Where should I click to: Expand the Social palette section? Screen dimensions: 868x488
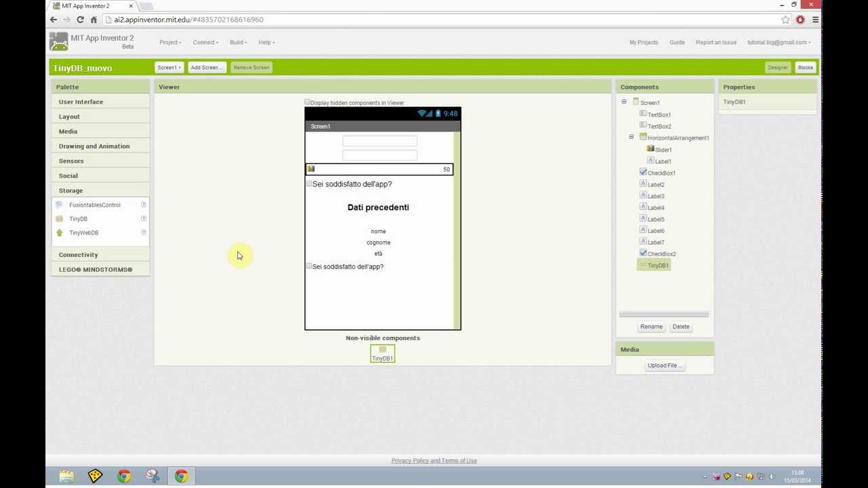(x=100, y=176)
